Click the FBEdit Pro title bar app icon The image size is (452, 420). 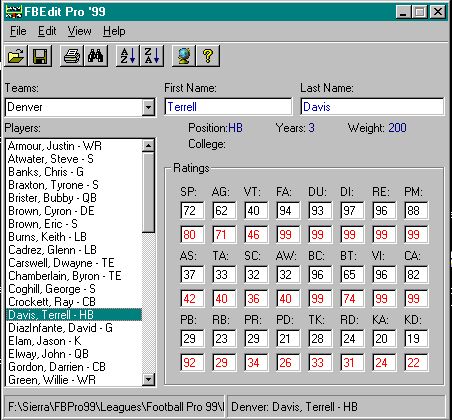point(13,12)
